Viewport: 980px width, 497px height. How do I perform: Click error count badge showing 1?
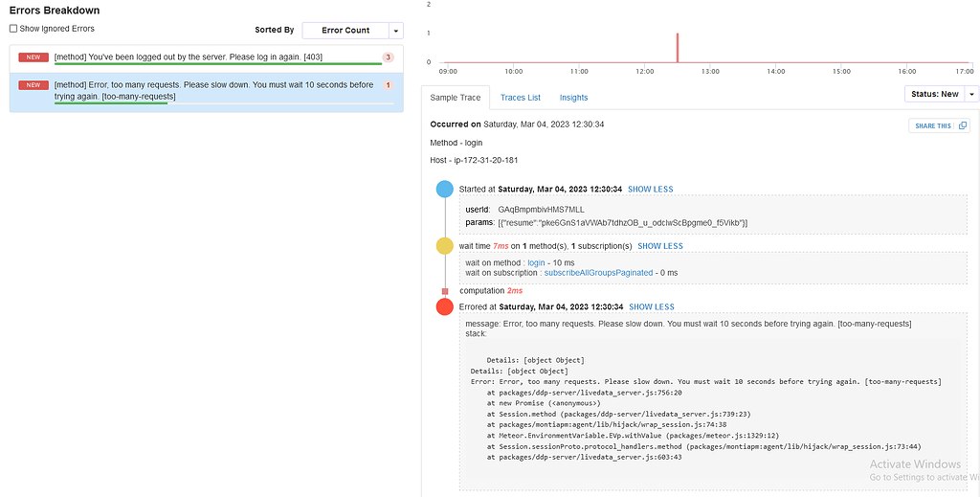tap(388, 85)
